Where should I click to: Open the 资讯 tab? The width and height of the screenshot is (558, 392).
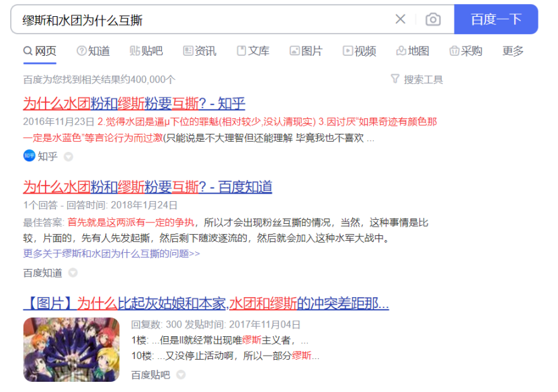[x=200, y=51]
